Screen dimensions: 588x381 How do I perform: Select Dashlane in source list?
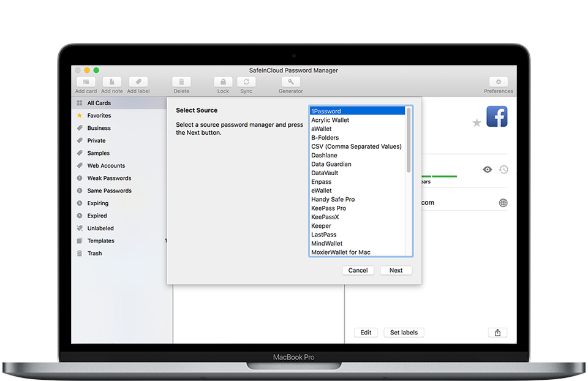[357, 155]
